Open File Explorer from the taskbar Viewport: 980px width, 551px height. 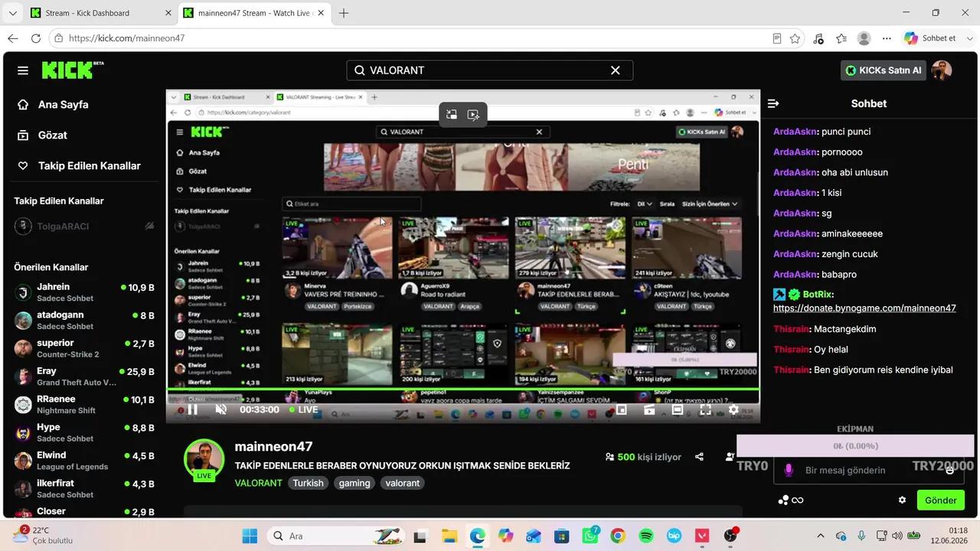(449, 536)
